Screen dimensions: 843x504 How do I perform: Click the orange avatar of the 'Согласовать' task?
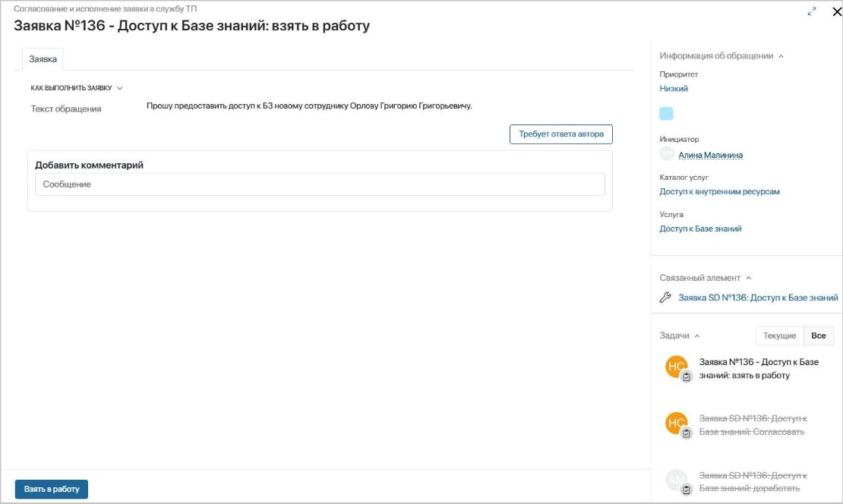675,423
